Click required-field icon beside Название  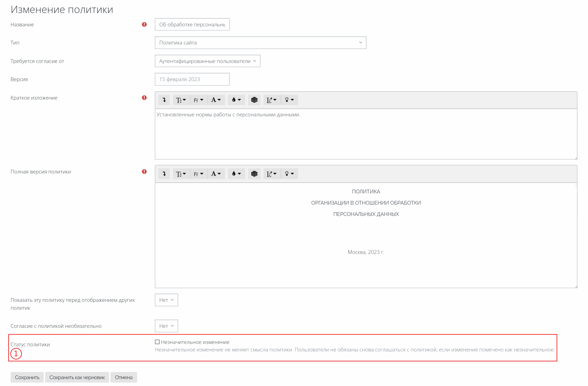pyautogui.click(x=144, y=25)
